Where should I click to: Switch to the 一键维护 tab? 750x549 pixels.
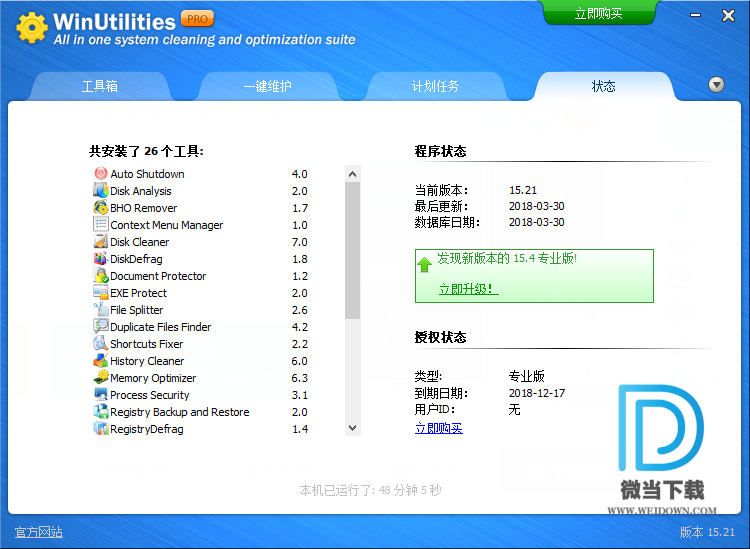coord(267,87)
